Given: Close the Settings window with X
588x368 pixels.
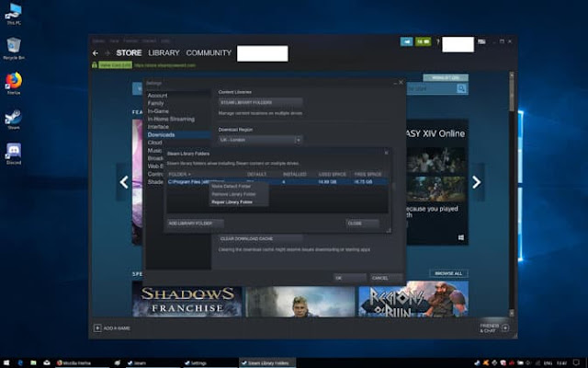Looking at the screenshot, I should click(x=401, y=82).
